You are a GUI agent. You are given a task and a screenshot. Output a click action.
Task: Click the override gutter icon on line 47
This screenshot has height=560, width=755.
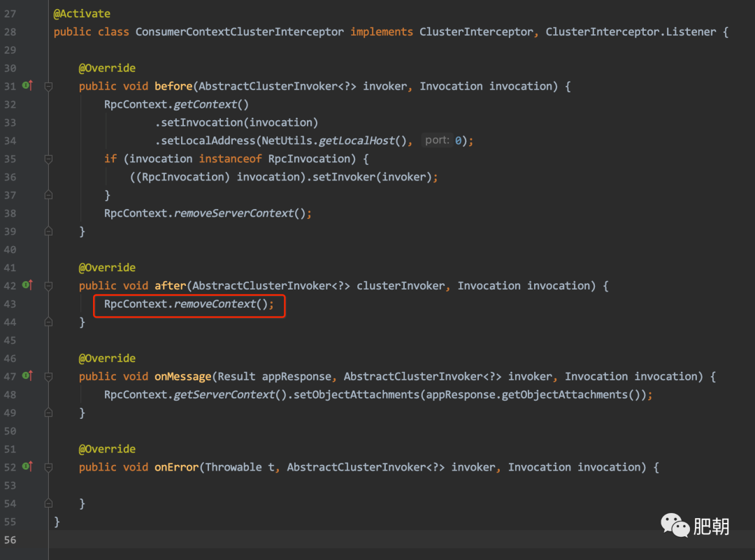[x=27, y=375]
